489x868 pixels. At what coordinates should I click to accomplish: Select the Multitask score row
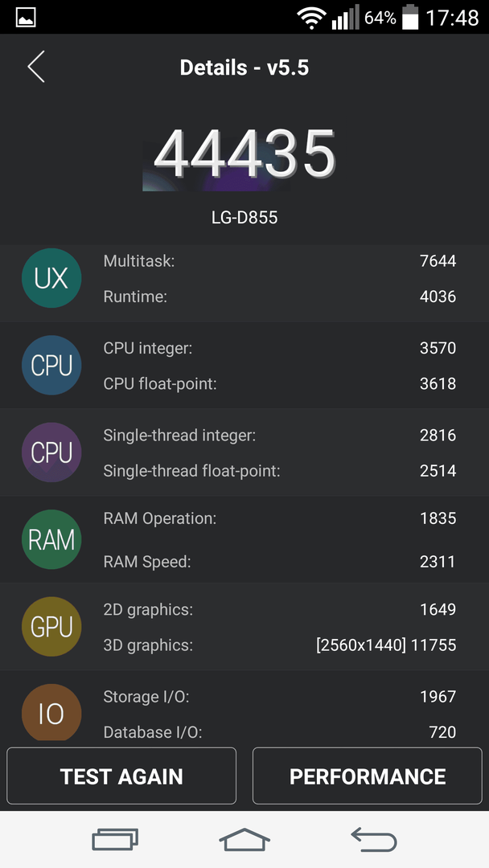[x=280, y=260]
